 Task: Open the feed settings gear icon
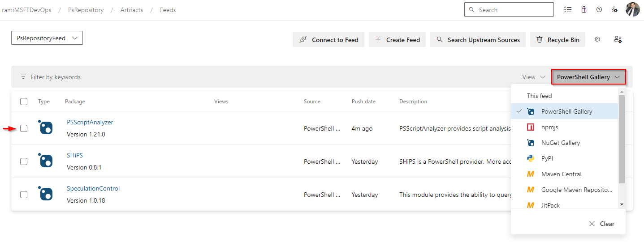click(x=597, y=39)
